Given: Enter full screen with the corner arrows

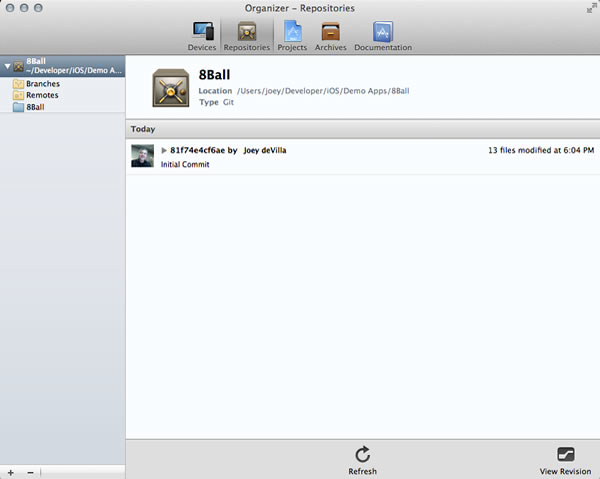Looking at the screenshot, I should (x=591, y=8).
